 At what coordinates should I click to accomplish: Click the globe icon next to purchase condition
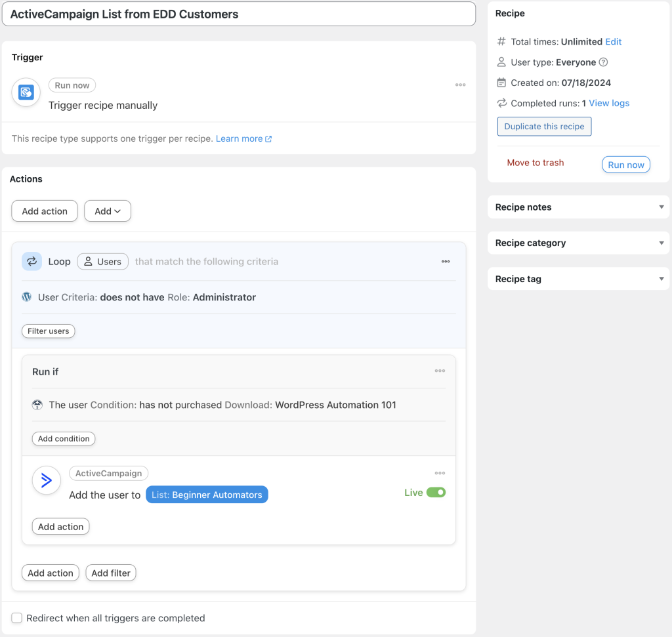[x=37, y=405]
